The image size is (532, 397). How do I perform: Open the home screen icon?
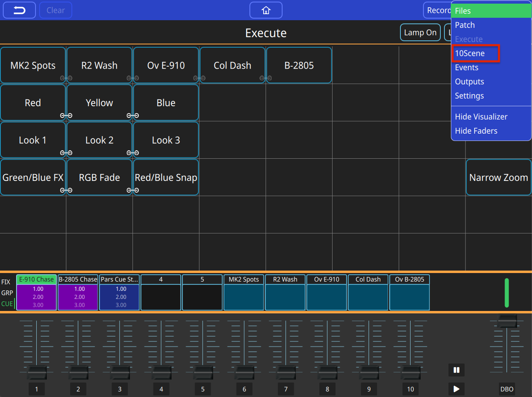tap(266, 10)
